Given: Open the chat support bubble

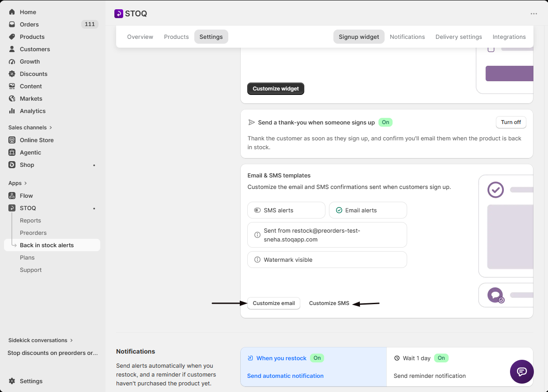Looking at the screenshot, I should [x=522, y=372].
